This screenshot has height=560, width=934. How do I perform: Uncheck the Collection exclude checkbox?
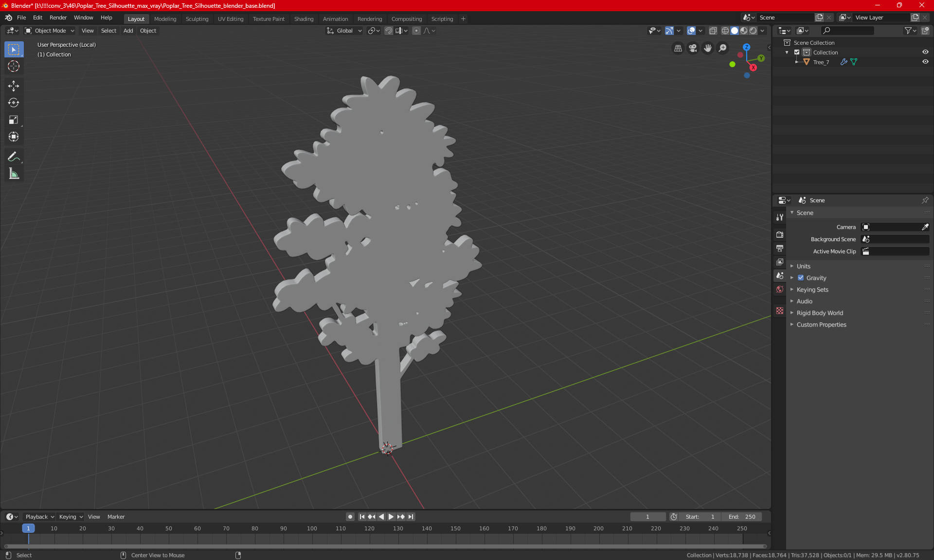point(797,52)
